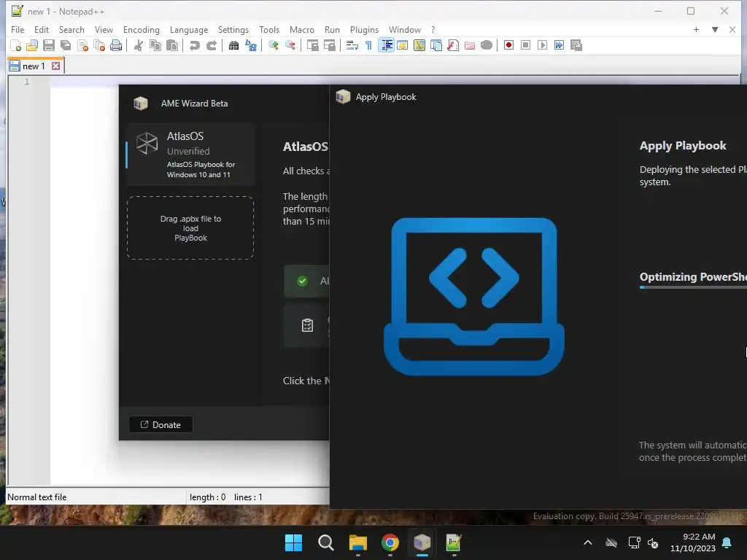Screen dimensions: 747x560
Task: Click Run Macro Multiple Times icon
Action: pyautogui.click(x=560, y=45)
